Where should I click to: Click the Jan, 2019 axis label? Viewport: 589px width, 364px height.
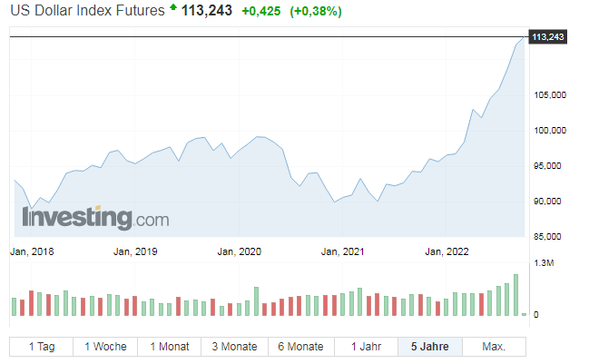136,251
